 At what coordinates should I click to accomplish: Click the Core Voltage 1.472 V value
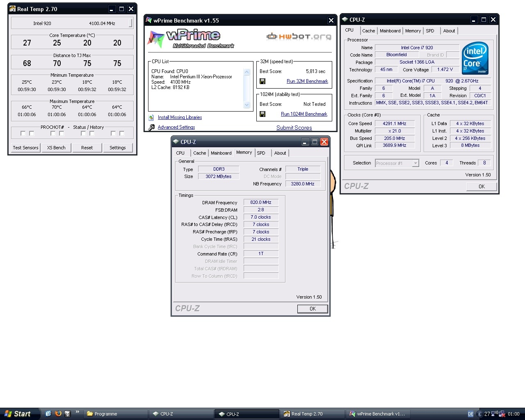(445, 69)
